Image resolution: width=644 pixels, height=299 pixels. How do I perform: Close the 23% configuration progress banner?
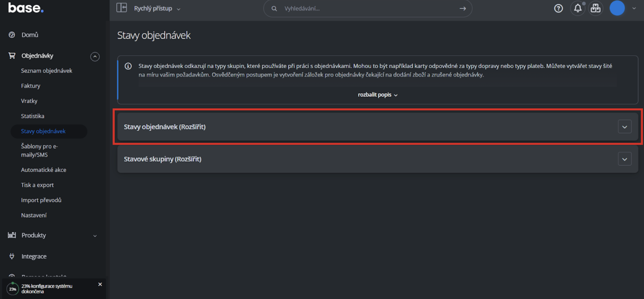click(100, 284)
